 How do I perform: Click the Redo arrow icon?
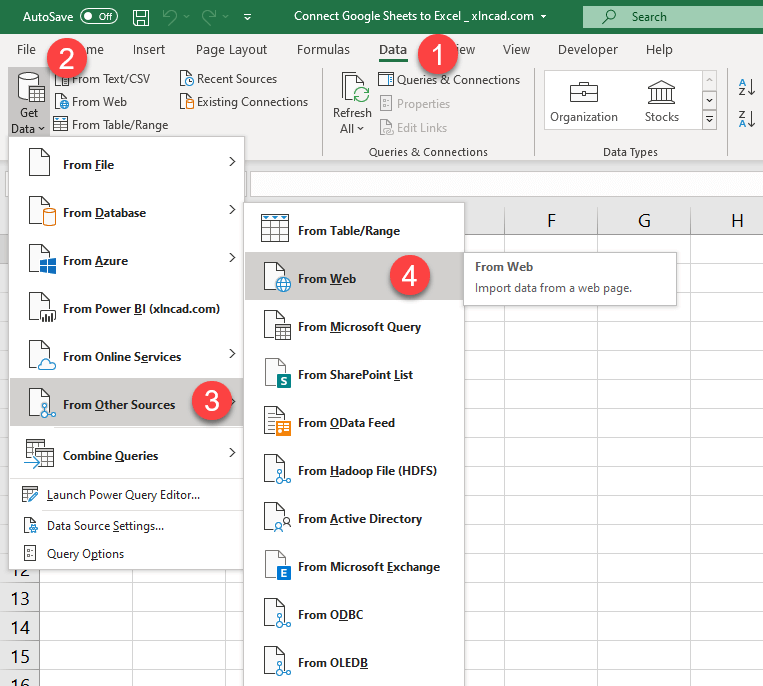click(209, 17)
